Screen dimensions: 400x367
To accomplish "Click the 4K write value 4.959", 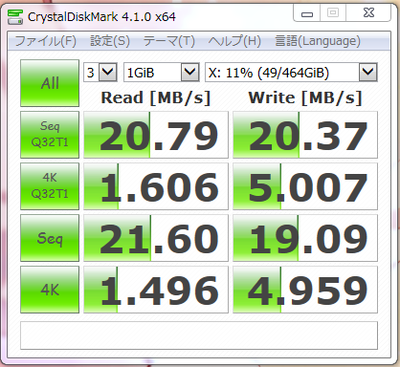I will pyautogui.click(x=305, y=290).
